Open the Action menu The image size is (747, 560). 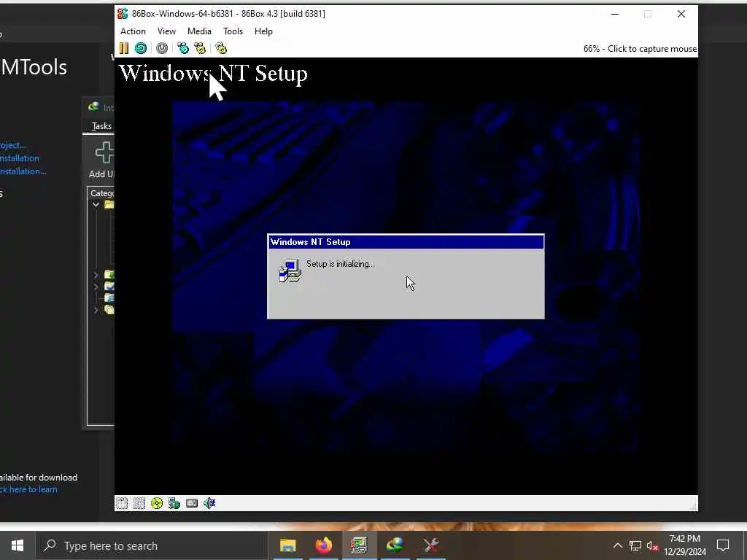133,31
